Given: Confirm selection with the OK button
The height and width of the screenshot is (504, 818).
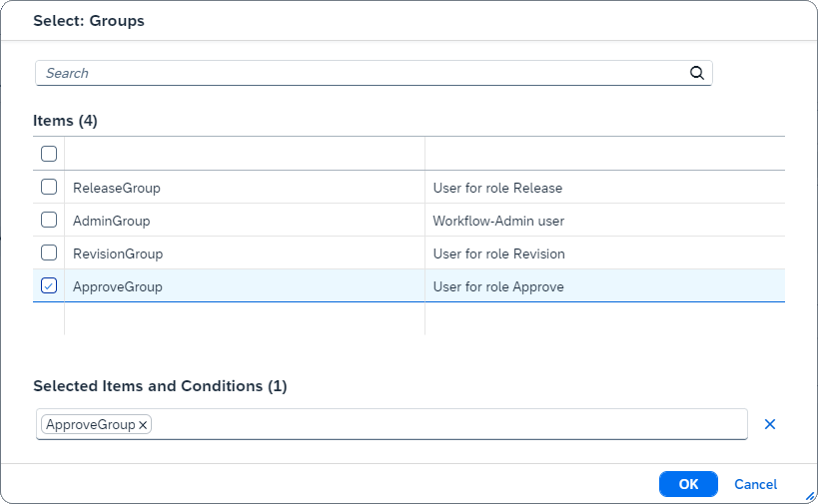Looking at the screenshot, I should coord(688,484).
